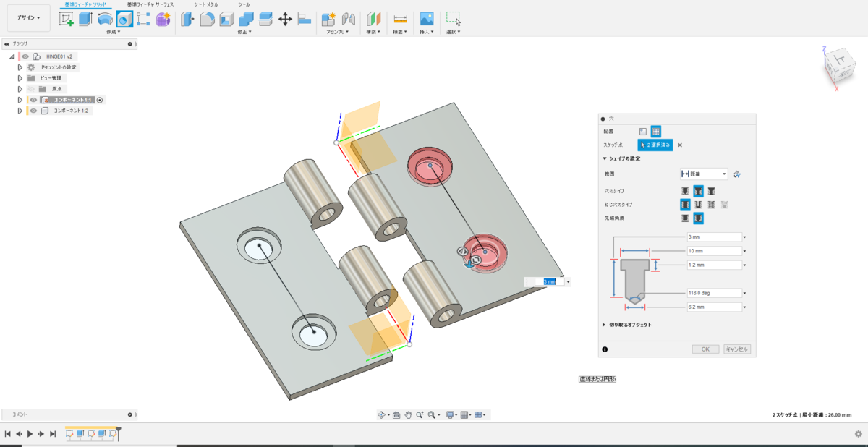Select the Create Sketch tool
This screenshot has width=868, height=447.
[66, 20]
